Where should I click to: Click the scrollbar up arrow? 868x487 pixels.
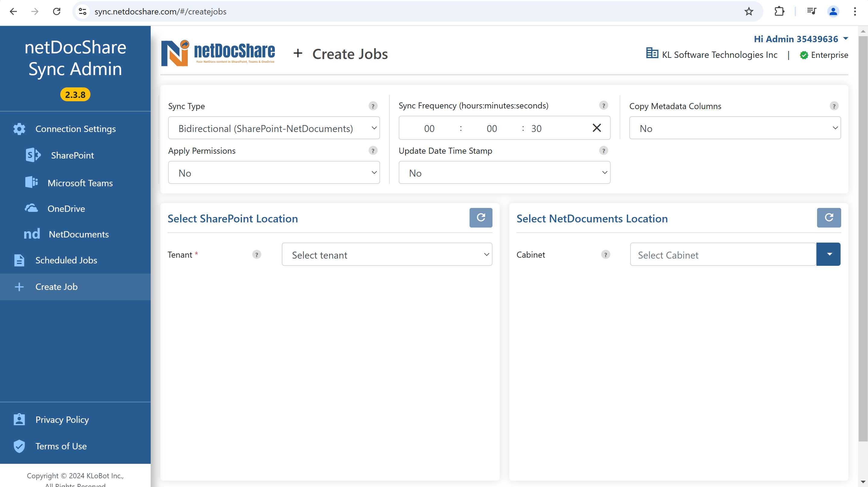tap(863, 31)
